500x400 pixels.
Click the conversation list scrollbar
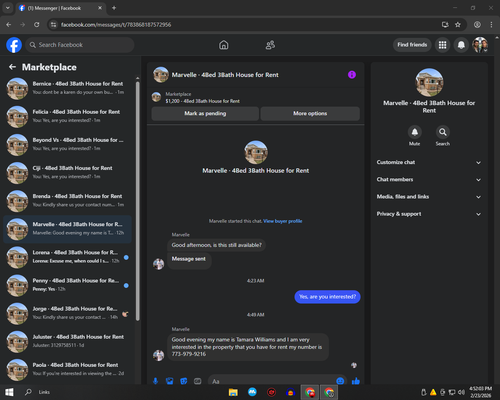(x=138, y=200)
